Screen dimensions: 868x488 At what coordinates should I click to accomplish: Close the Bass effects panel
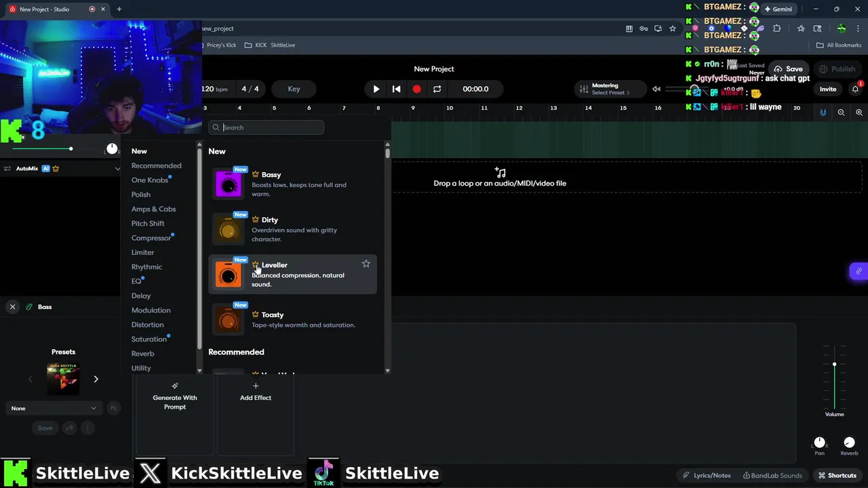(12, 307)
